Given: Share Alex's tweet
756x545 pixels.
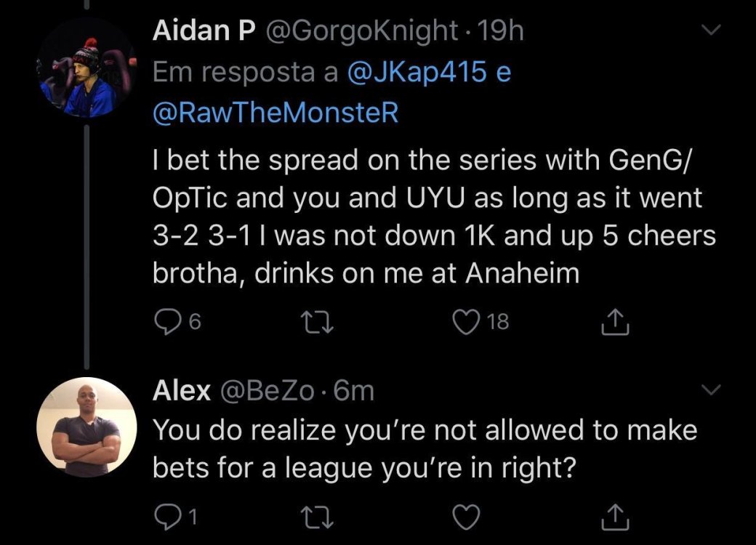Looking at the screenshot, I should point(616,515).
